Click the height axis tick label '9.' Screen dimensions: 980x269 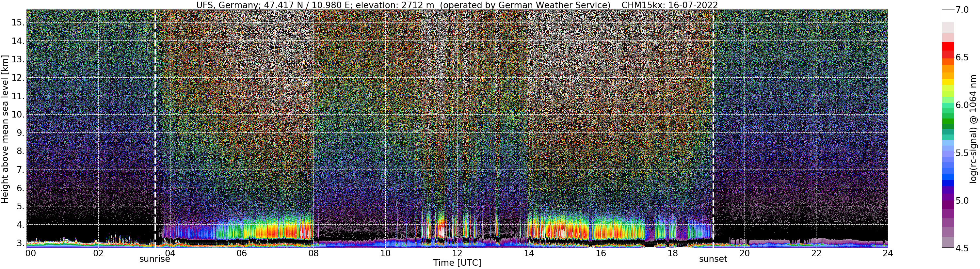coord(20,133)
